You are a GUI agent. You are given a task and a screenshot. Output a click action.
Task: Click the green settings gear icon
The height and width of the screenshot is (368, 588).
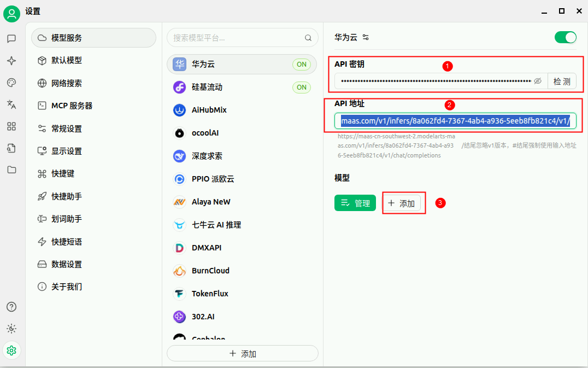pyautogui.click(x=11, y=351)
